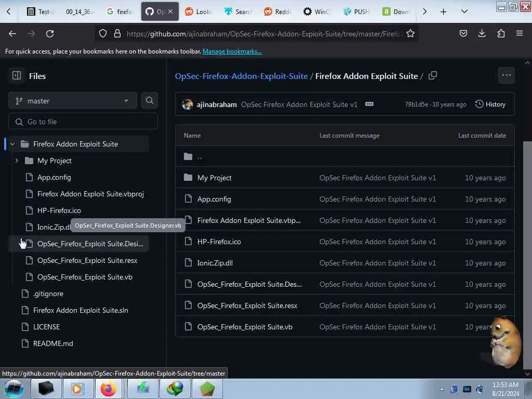Open Firefox hamburger application menu
The height and width of the screenshot is (399, 532).
point(519,33)
